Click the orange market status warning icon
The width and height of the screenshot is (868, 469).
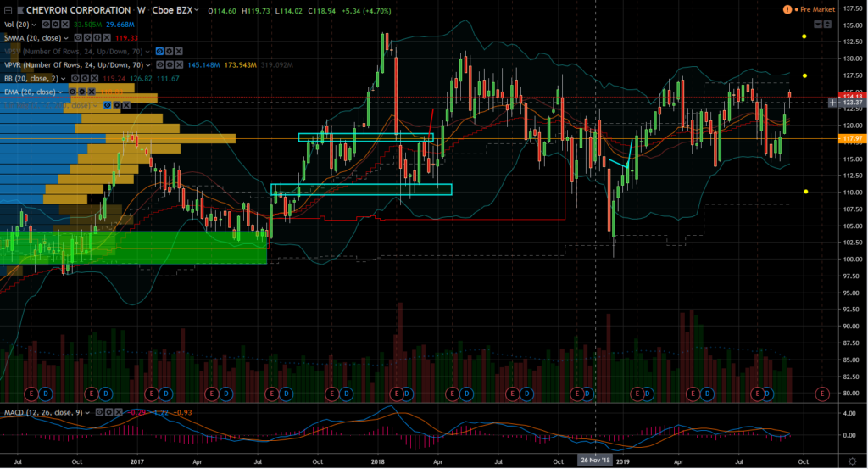[787, 9]
